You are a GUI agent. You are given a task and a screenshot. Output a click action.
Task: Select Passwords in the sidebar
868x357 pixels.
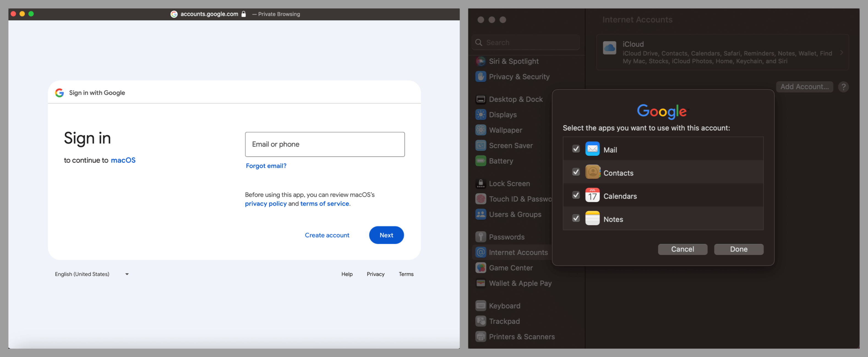pos(506,237)
